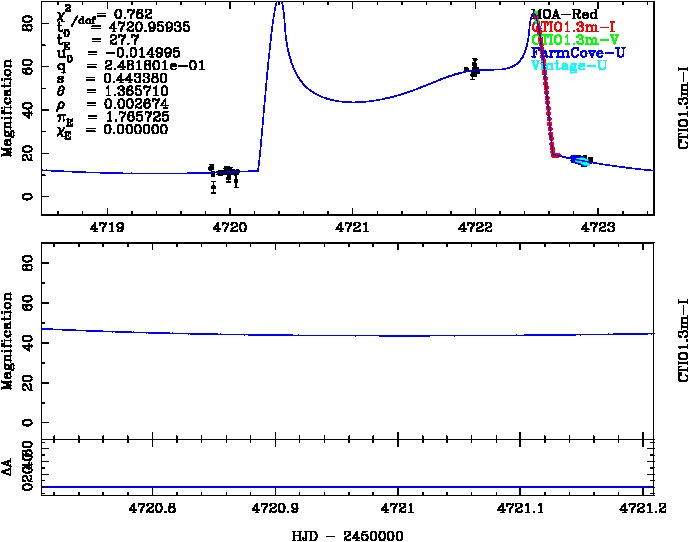Click the MOA-Red legend entry
The height and width of the screenshot is (542, 689).
pyautogui.click(x=566, y=15)
